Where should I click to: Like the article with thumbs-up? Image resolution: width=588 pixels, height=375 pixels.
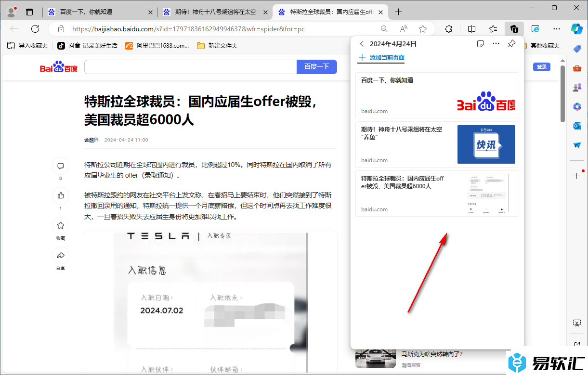pos(61,195)
